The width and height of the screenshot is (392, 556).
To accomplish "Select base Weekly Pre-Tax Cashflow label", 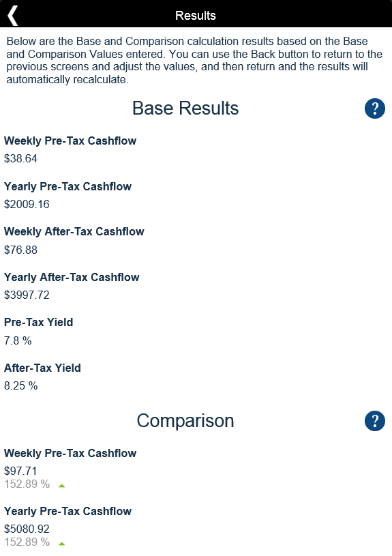I will click(x=70, y=141).
